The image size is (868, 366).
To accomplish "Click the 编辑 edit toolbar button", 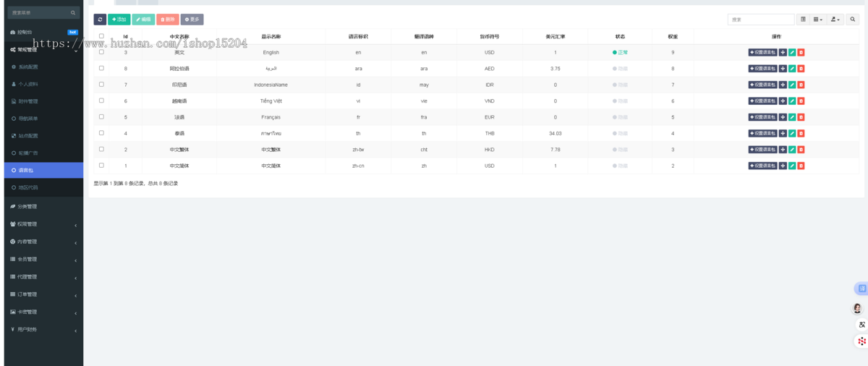I will [x=143, y=20].
